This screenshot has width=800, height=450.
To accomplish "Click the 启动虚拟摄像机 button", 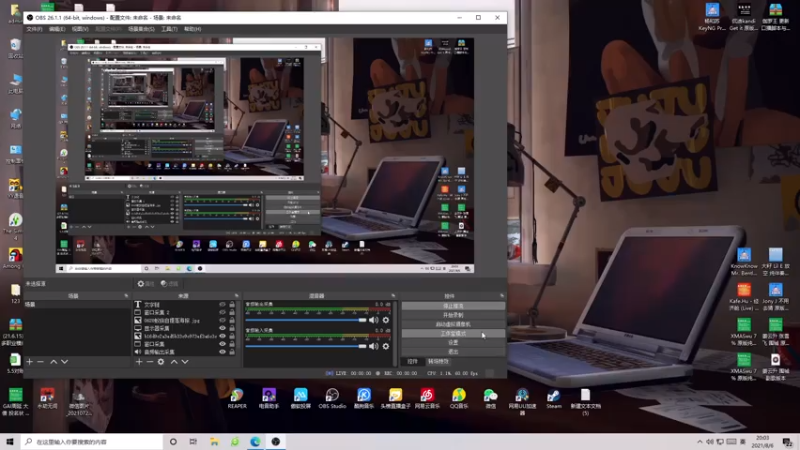I will 453,324.
